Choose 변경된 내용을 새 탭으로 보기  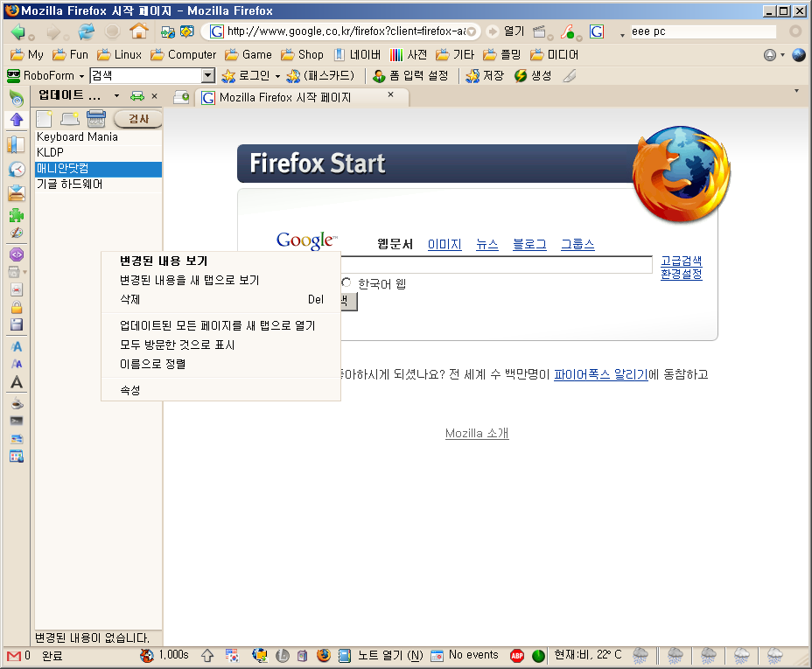[221, 280]
